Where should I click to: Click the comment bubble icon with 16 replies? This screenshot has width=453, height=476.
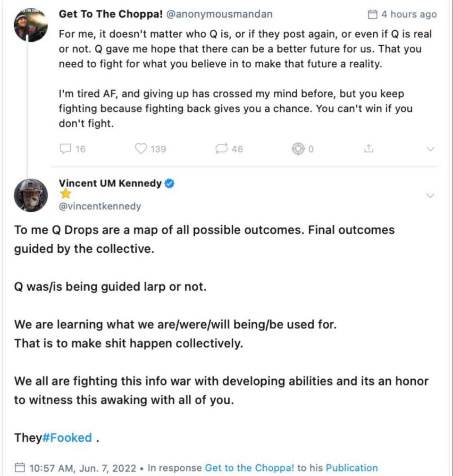[x=65, y=149]
